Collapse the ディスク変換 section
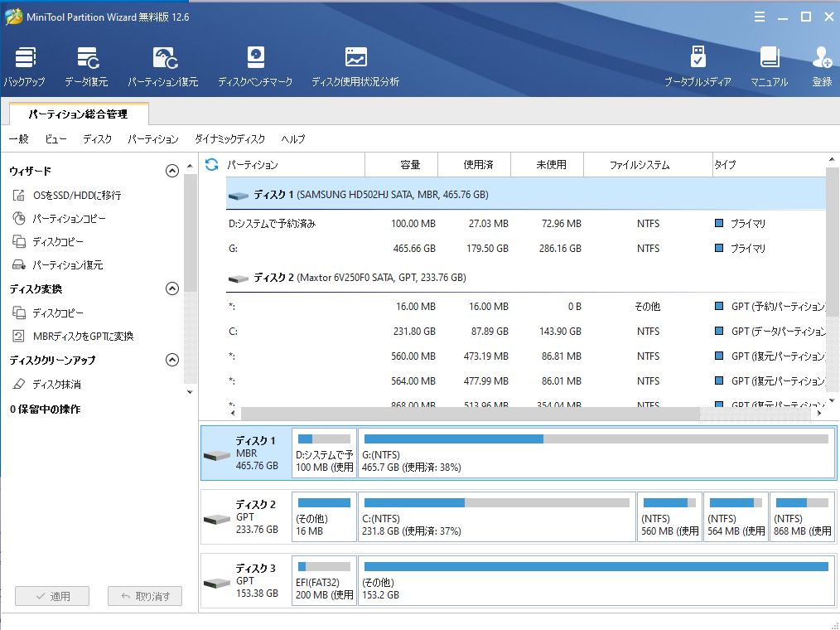The height and width of the screenshot is (630, 840). [172, 289]
